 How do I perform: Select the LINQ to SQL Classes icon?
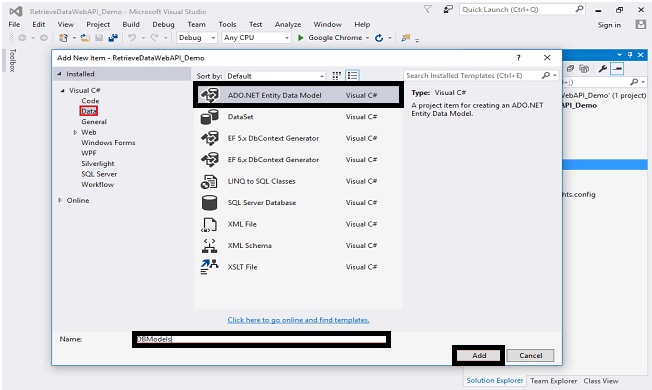point(209,181)
